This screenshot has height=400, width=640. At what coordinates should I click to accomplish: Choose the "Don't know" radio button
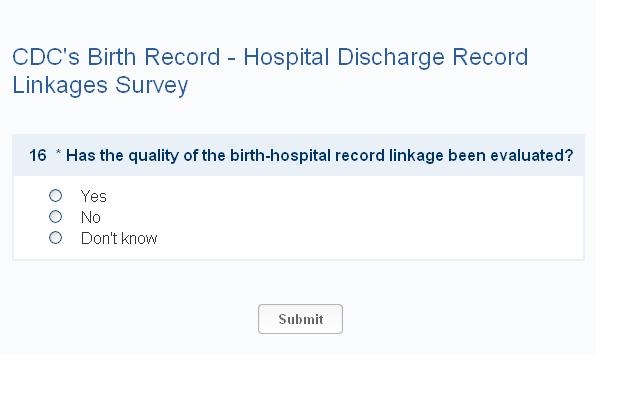(56, 238)
